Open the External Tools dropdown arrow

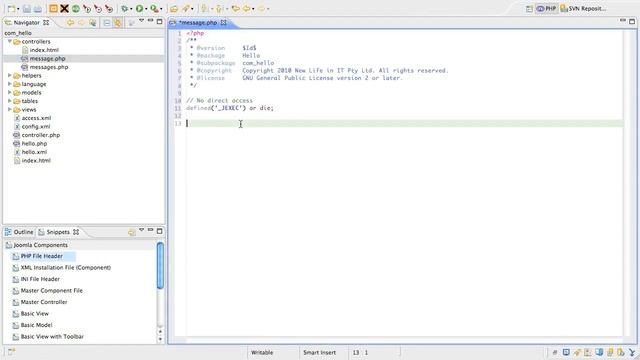click(161, 9)
